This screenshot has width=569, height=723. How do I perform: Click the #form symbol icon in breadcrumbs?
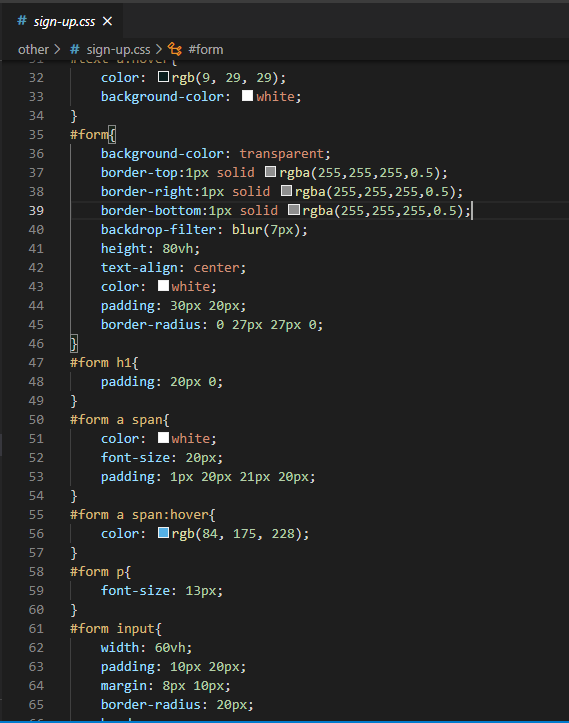click(175, 49)
